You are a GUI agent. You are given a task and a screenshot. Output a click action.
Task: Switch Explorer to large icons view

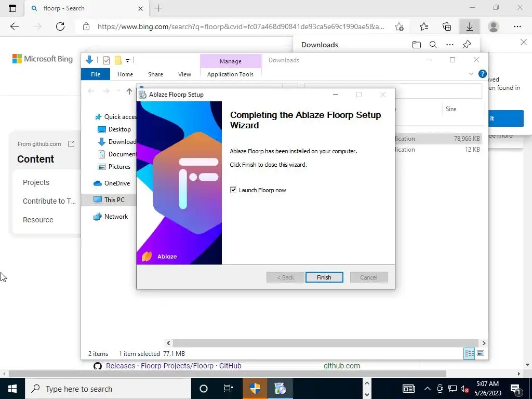tap(481, 353)
